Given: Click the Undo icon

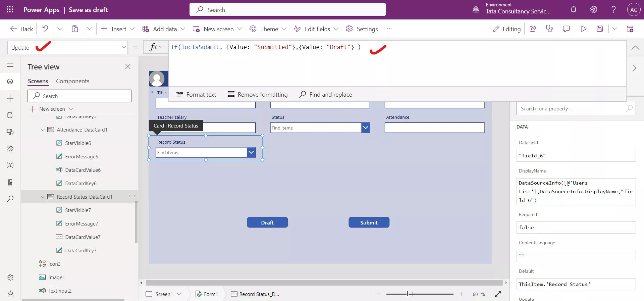Looking at the screenshot, I should 45,29.
